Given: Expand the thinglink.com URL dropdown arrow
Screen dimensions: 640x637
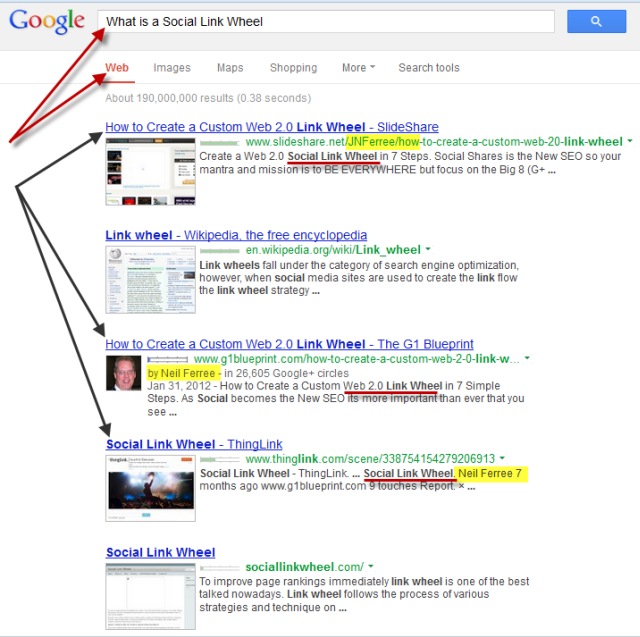Looking at the screenshot, I should pos(502,458).
